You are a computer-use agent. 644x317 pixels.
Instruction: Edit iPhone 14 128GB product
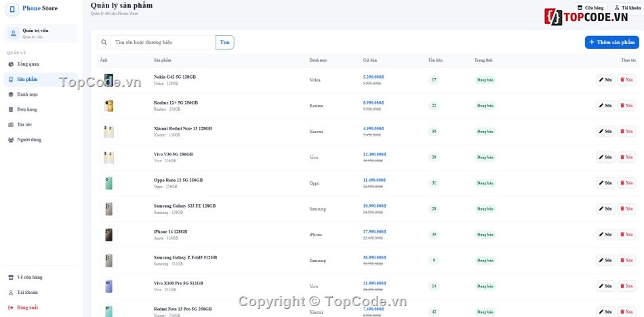pos(605,235)
